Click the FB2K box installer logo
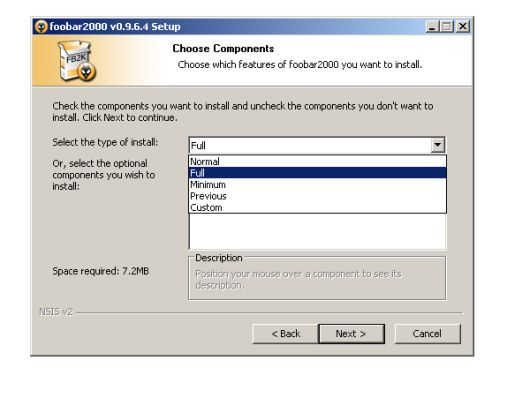Viewport: 530px width, 398px height. click(77, 61)
